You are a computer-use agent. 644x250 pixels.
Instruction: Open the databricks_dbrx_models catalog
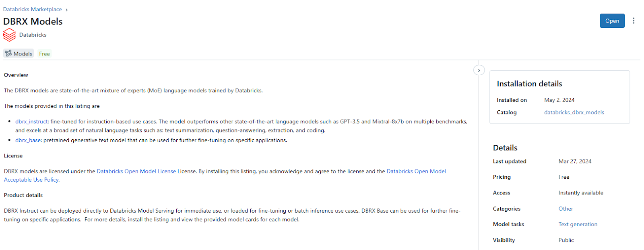click(574, 113)
